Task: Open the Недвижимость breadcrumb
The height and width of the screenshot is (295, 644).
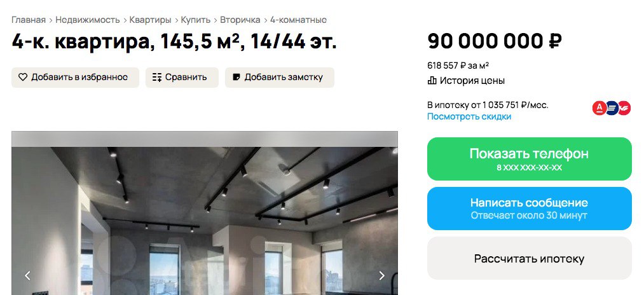Action: (88, 20)
